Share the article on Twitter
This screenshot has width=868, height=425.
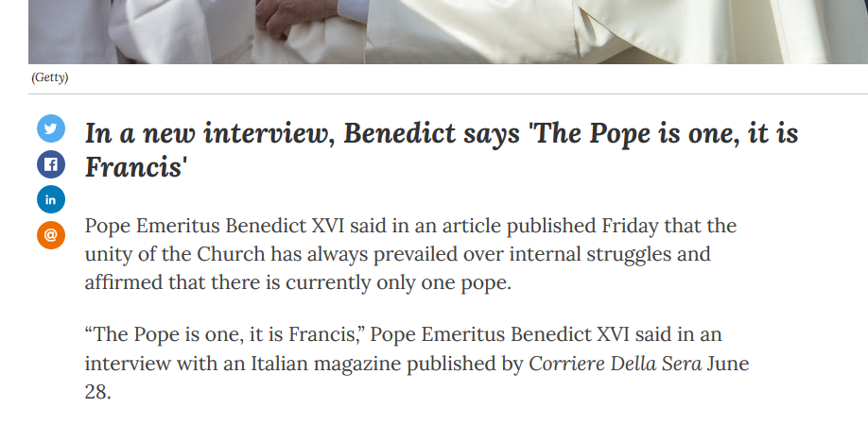[50, 128]
